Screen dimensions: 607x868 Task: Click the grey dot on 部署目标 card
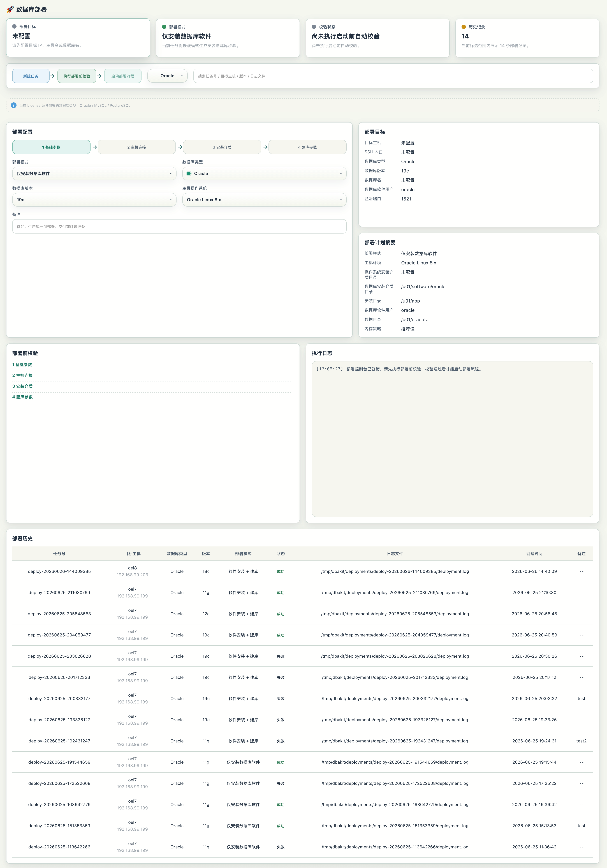pos(14,26)
